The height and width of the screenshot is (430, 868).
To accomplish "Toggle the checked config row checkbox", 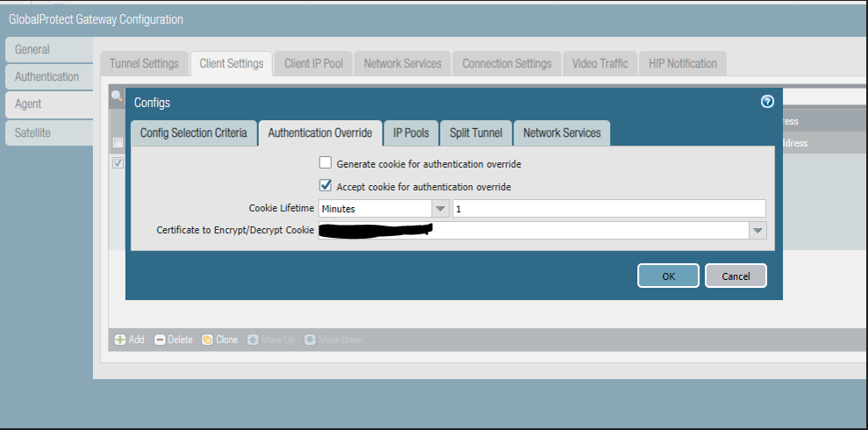I will point(118,162).
